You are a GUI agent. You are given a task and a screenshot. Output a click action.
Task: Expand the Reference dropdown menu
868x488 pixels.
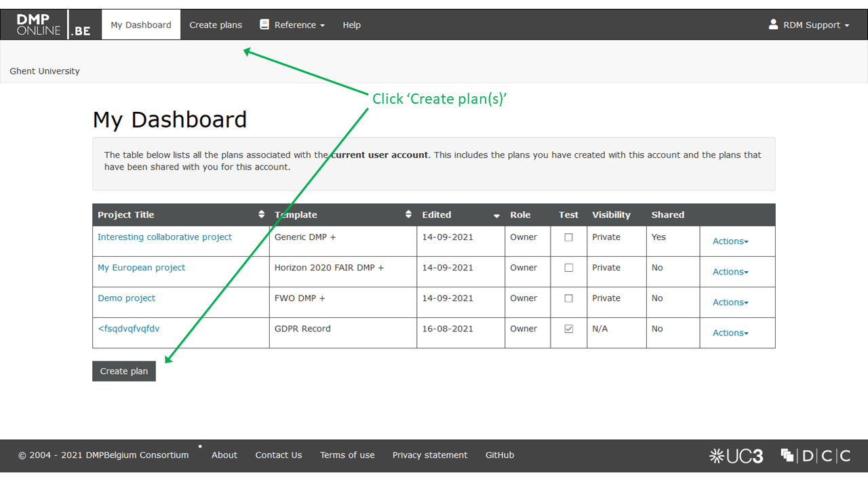click(x=299, y=25)
